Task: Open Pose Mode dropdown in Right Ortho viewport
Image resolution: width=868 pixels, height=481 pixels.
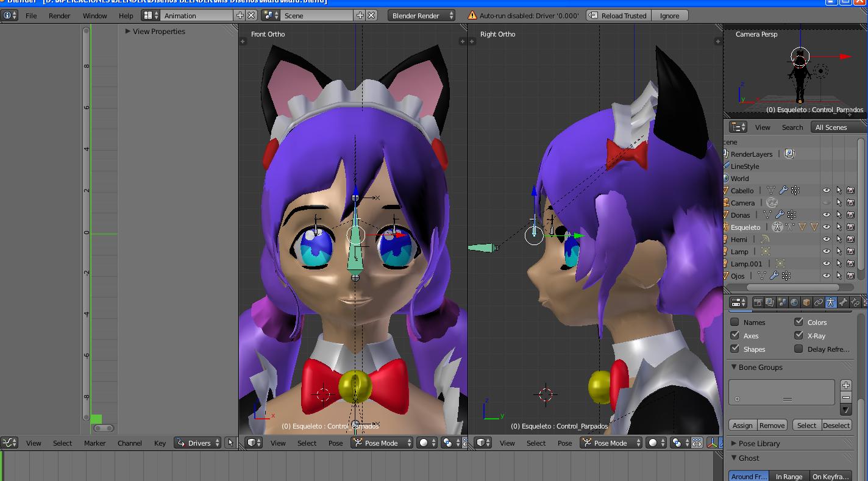Action: pyautogui.click(x=611, y=443)
